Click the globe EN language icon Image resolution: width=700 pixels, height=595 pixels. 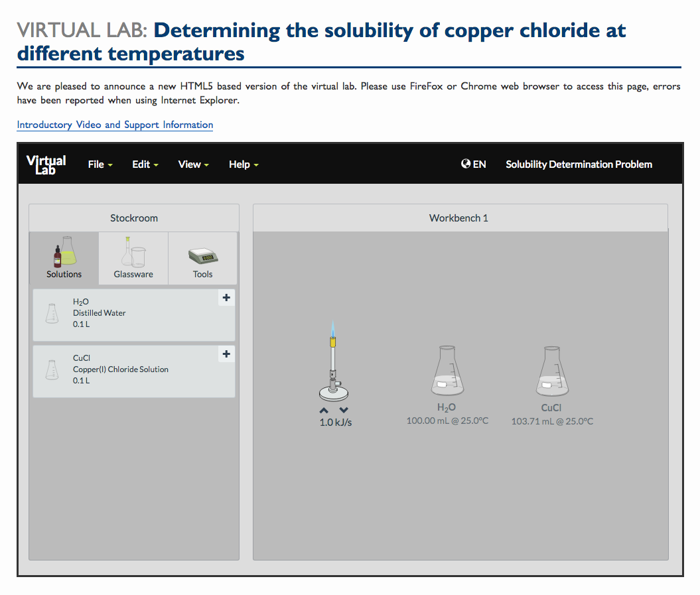(x=466, y=164)
